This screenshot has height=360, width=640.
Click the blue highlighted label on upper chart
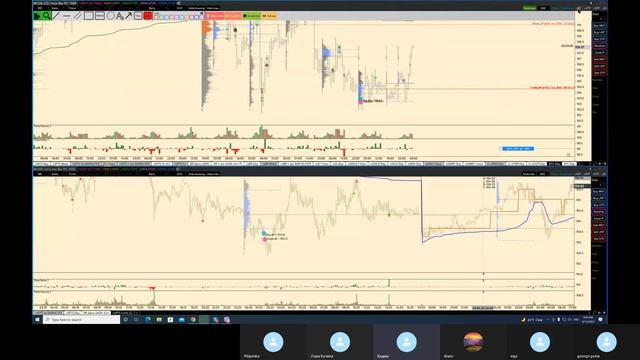point(518,149)
